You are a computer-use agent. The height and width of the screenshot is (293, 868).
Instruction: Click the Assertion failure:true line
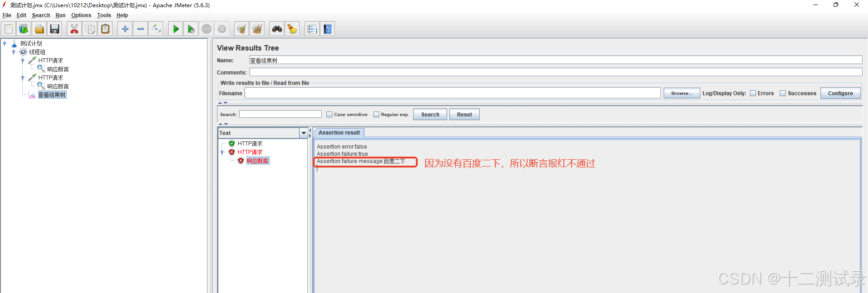[x=342, y=154]
